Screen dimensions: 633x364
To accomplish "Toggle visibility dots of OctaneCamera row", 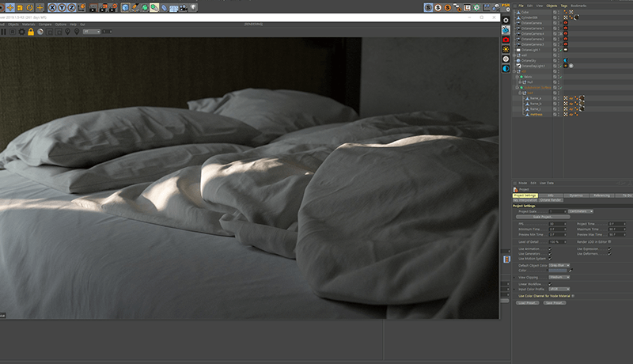I will (x=559, y=23).
